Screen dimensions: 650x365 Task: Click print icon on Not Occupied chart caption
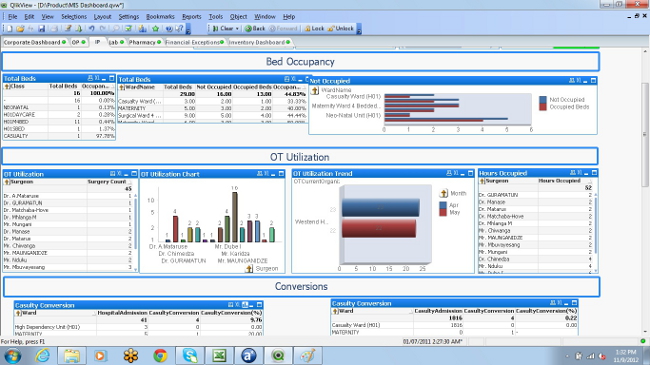pos(572,80)
